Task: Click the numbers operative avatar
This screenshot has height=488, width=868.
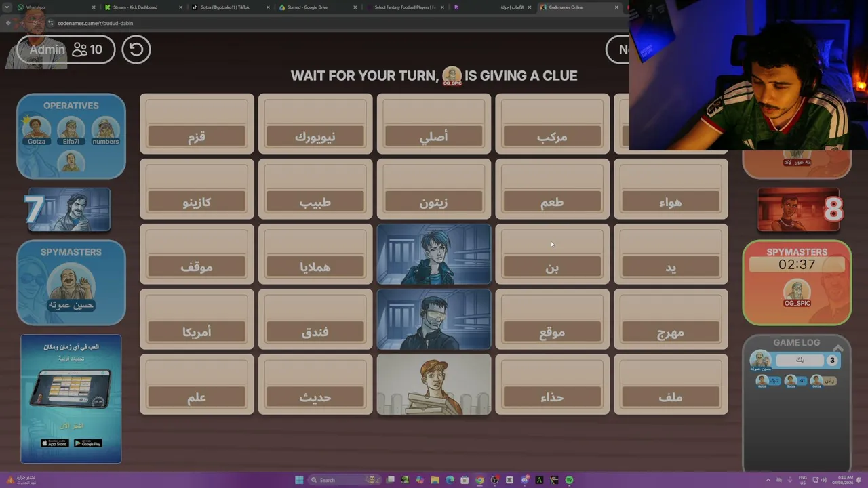Action: (105, 130)
